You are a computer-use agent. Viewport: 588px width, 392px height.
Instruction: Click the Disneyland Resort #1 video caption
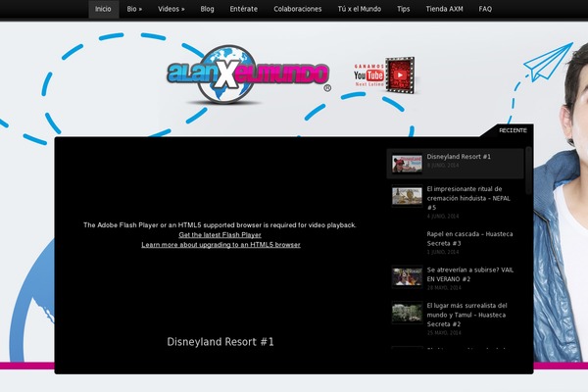[220, 342]
